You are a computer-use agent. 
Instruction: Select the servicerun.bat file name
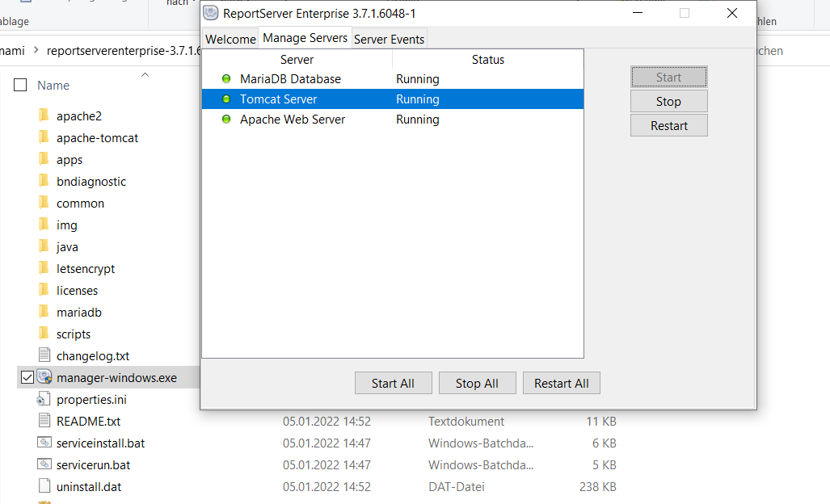pyautogui.click(x=93, y=465)
